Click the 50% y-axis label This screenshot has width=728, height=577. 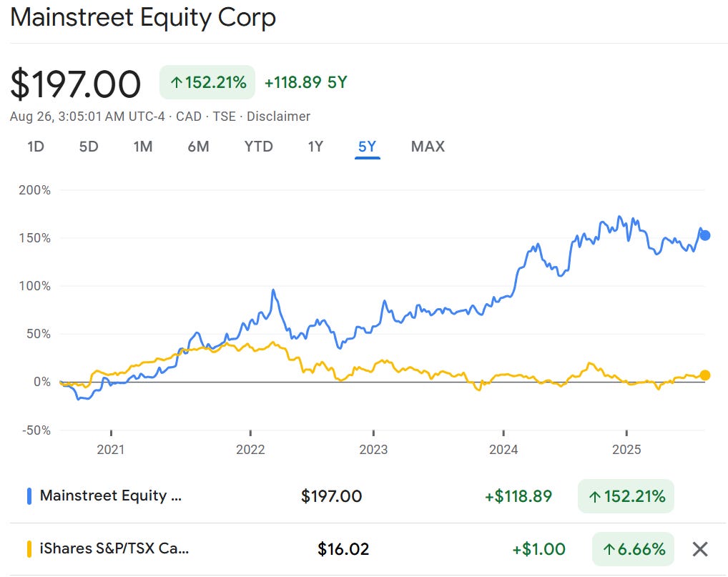(38, 334)
